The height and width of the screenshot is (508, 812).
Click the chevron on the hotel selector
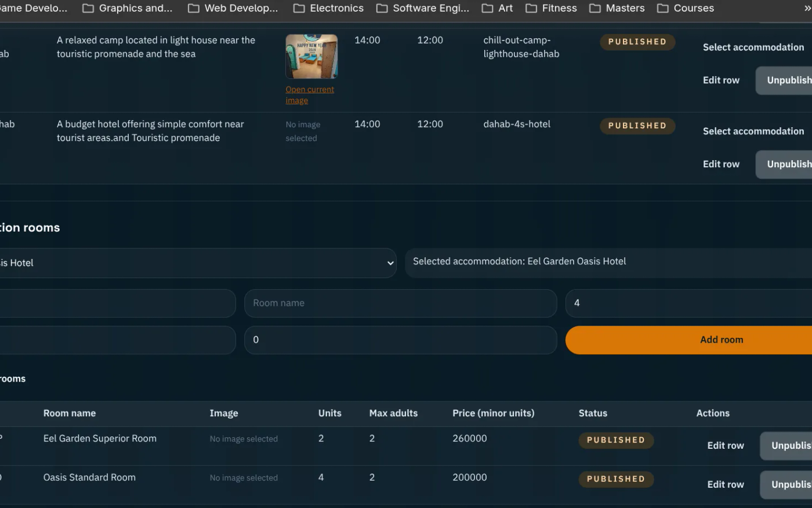[x=390, y=263]
